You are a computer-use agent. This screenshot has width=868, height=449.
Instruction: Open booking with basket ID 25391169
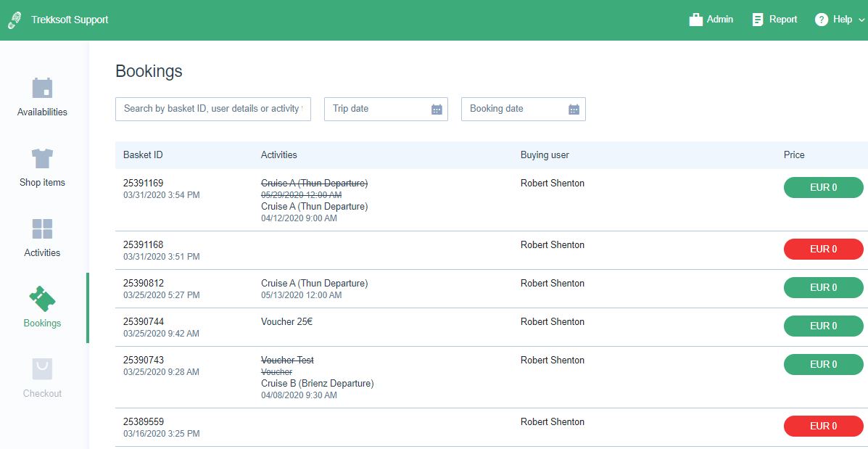tap(143, 184)
